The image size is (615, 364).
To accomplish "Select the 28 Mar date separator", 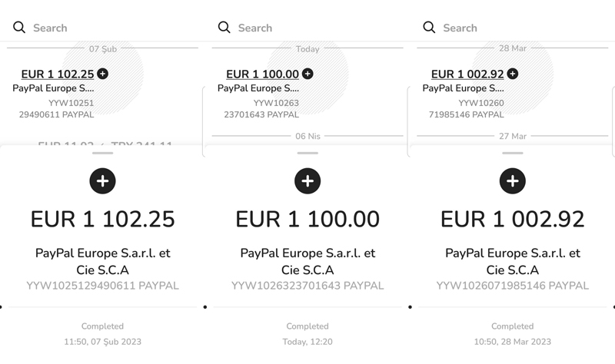I will click(513, 48).
